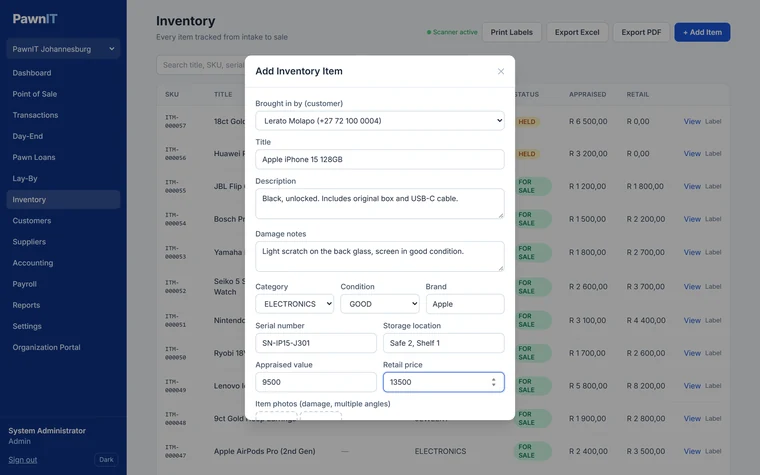Click Label for item ITM-000057
Screen dimensions: 760x475
tap(713, 121)
